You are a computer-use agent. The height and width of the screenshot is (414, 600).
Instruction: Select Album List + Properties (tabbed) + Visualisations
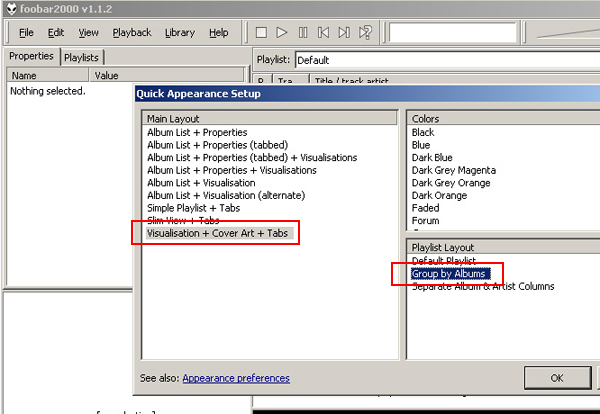coord(252,158)
